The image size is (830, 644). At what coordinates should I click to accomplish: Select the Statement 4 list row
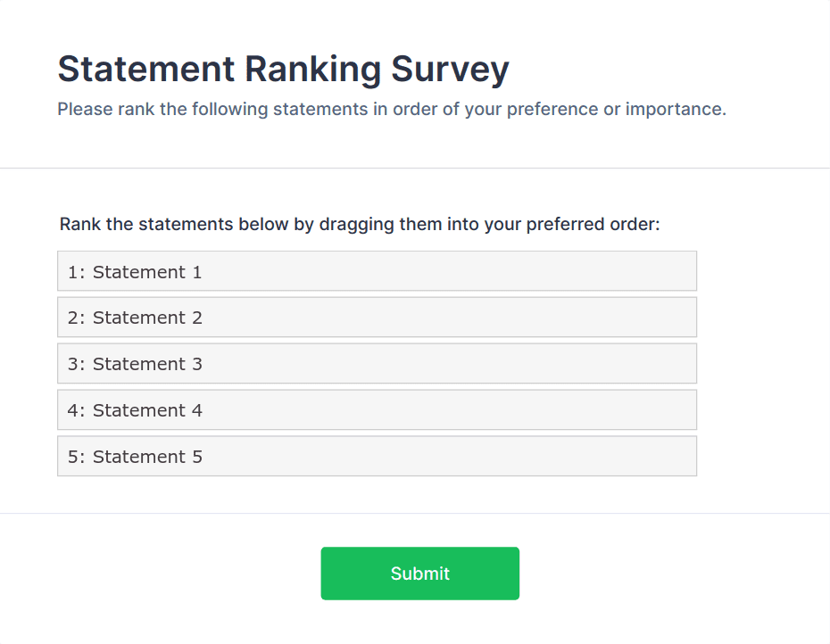tap(377, 410)
